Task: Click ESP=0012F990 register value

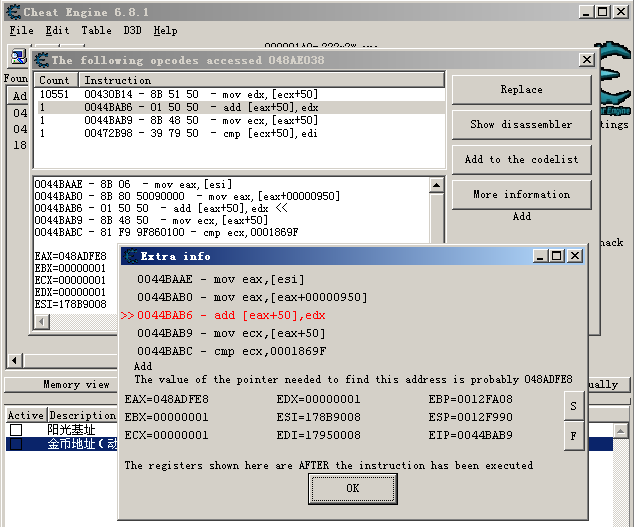Action: 471,417
